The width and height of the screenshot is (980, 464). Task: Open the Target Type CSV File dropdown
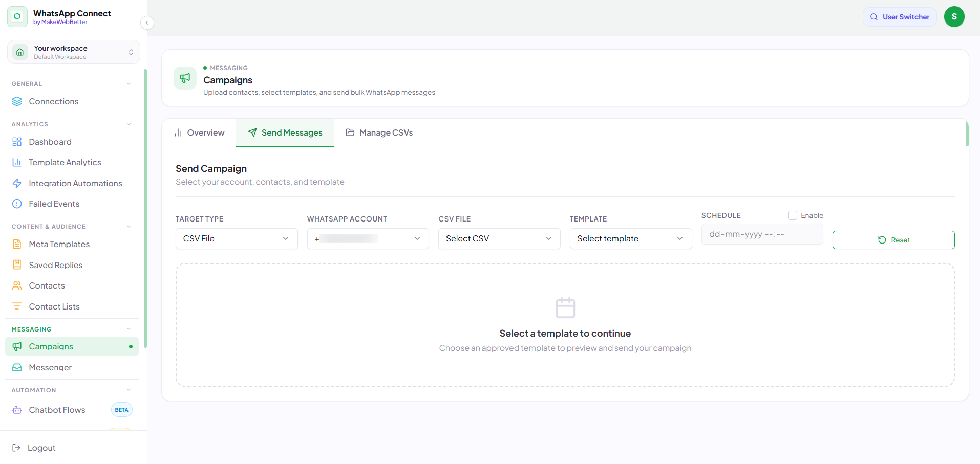click(237, 238)
